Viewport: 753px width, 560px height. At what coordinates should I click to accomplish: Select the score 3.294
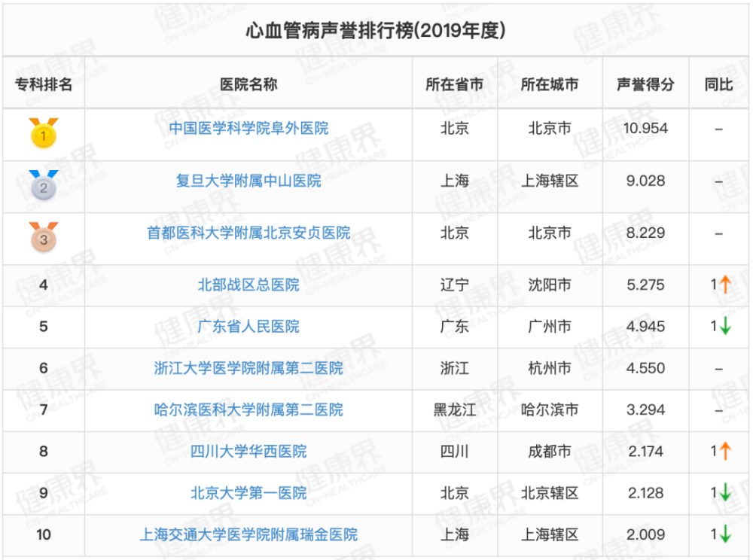click(645, 409)
